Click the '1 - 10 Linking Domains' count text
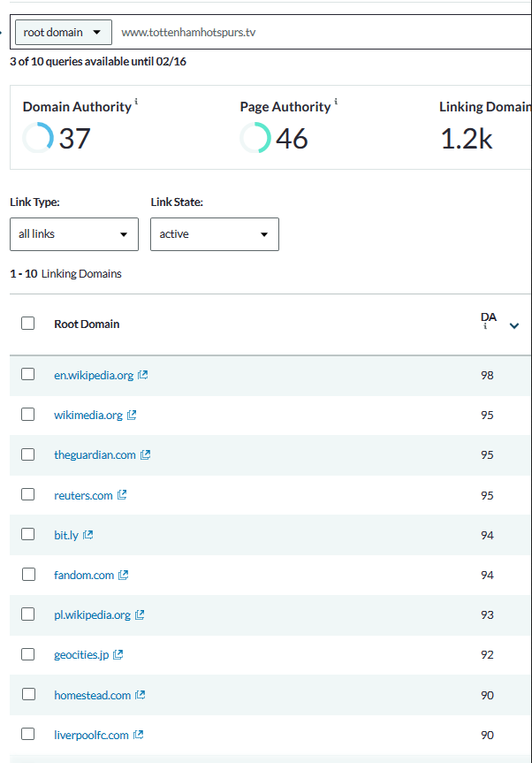 coord(65,274)
